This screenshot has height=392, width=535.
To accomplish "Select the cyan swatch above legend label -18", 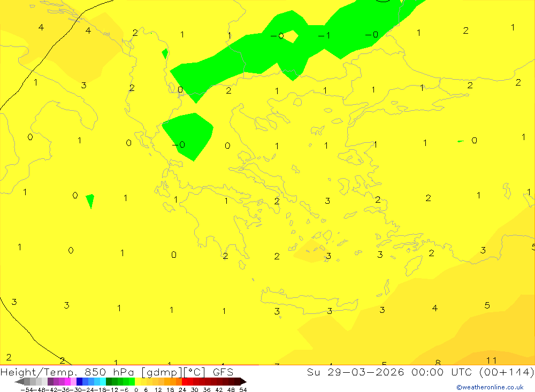I will 103,382.
